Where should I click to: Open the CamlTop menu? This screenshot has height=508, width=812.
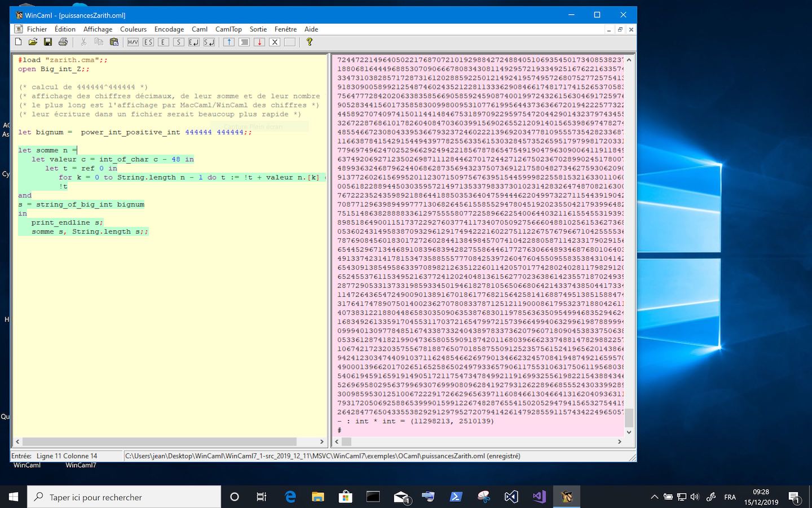point(228,29)
